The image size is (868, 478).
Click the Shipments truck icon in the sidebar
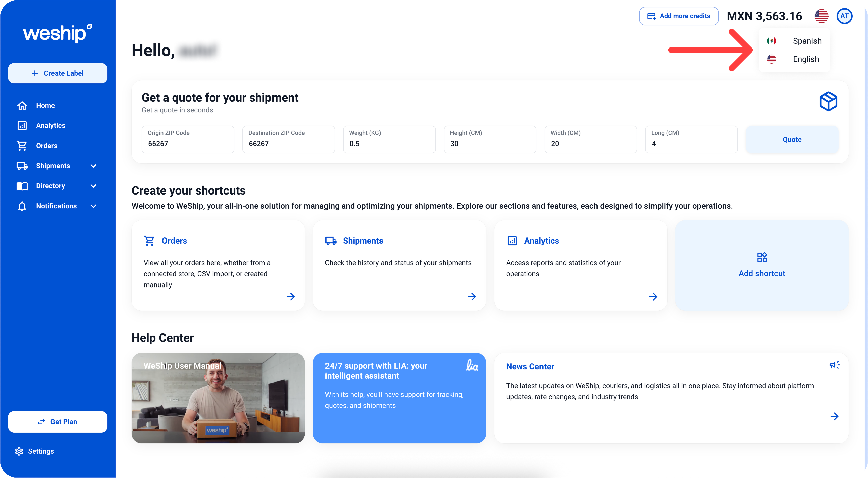click(x=22, y=166)
